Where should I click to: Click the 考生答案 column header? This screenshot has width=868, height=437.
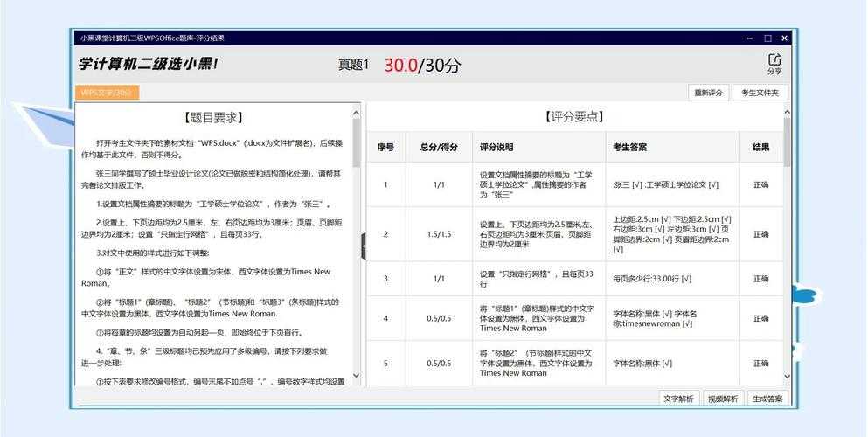672,147
